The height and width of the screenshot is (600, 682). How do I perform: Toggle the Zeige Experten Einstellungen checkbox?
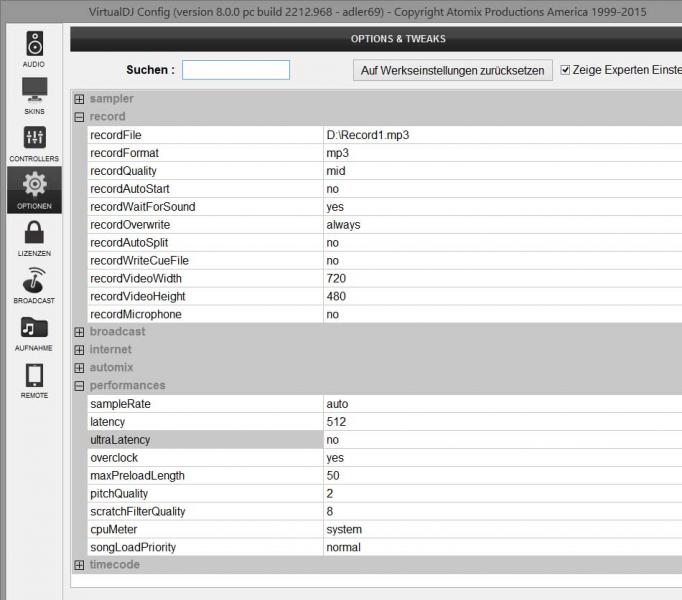565,70
